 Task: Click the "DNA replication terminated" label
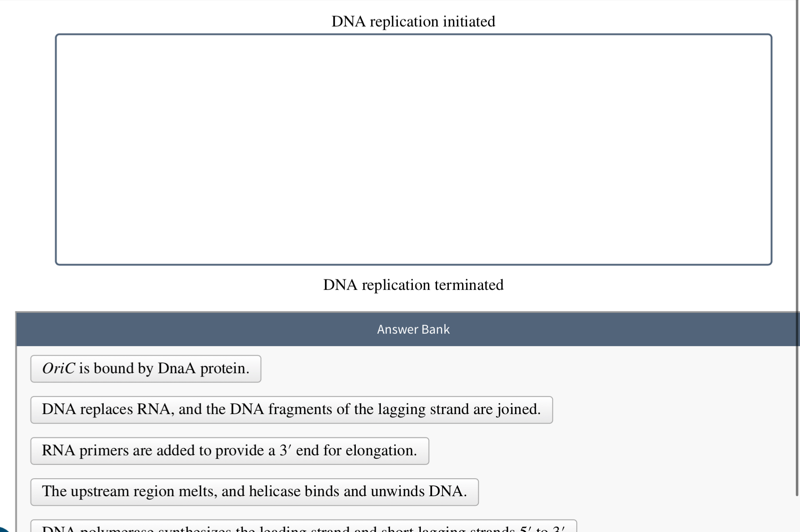pyautogui.click(x=413, y=285)
